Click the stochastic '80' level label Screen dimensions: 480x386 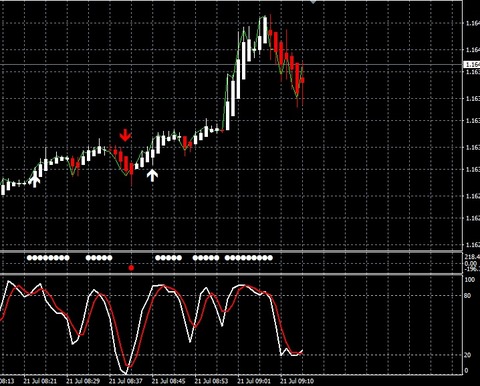[x=467, y=296]
